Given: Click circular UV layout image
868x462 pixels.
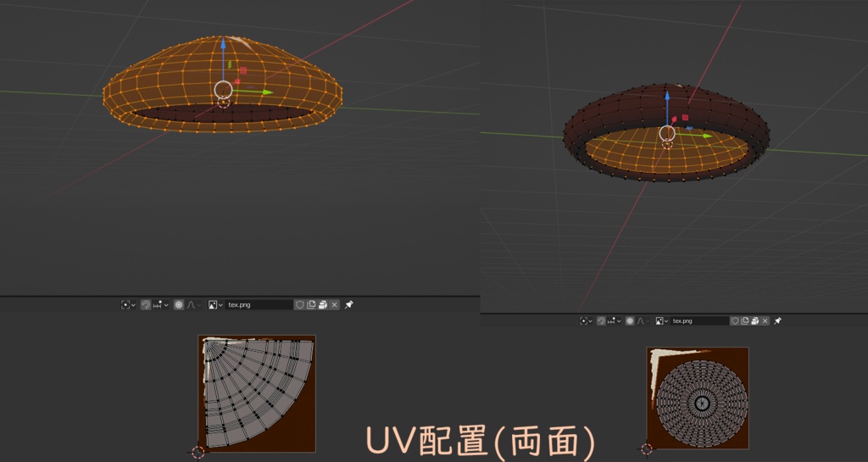Looking at the screenshot, I should (x=698, y=398).
